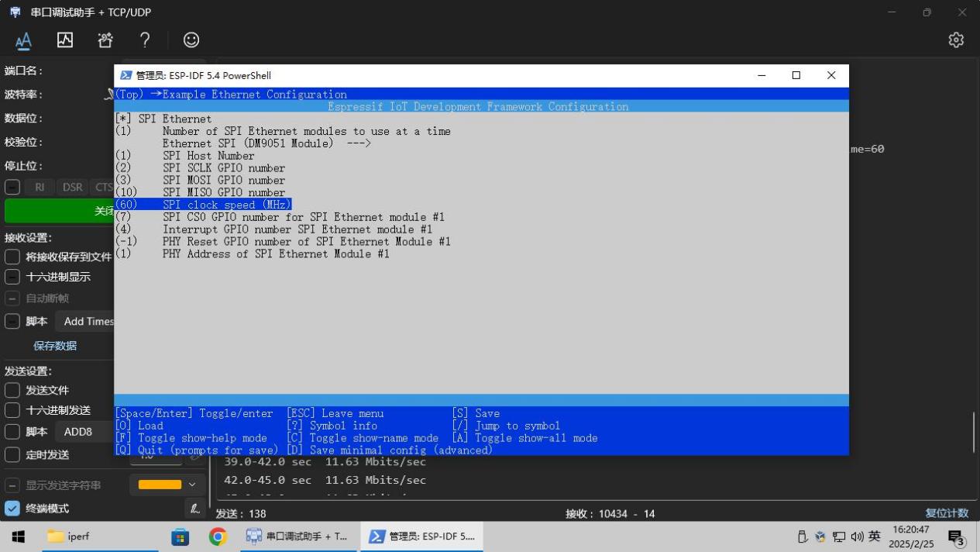Click the PowerShell icon in the terminal title bar
This screenshot has height=552, width=980.
coord(126,75)
